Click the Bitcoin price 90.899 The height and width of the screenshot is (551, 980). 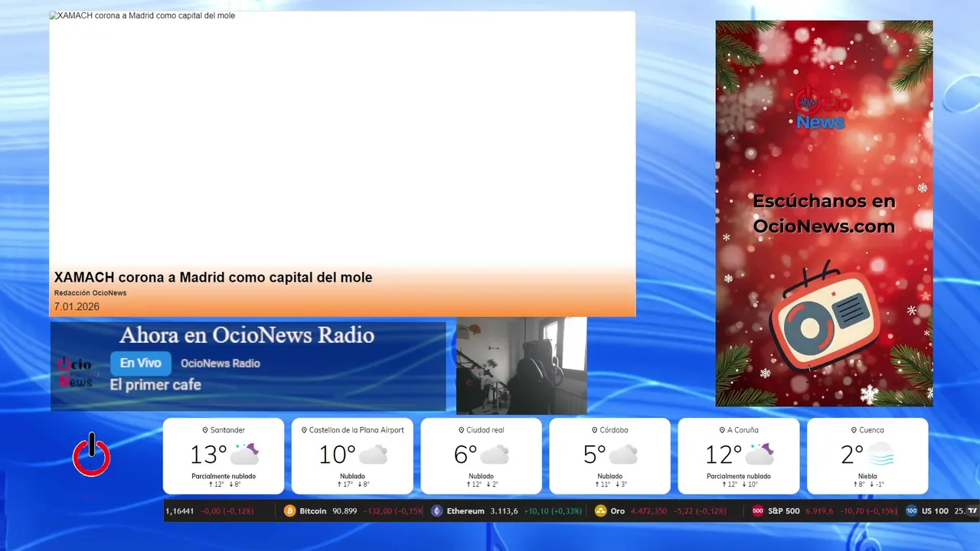point(345,510)
